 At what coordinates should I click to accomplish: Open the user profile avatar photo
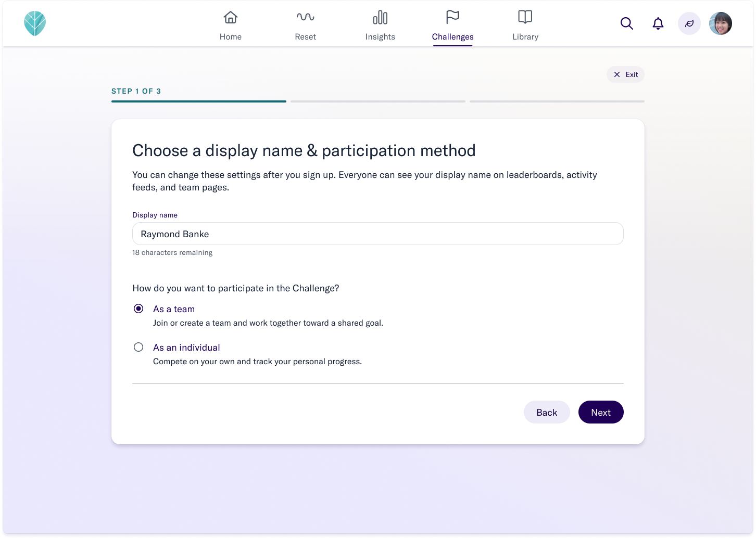[721, 23]
